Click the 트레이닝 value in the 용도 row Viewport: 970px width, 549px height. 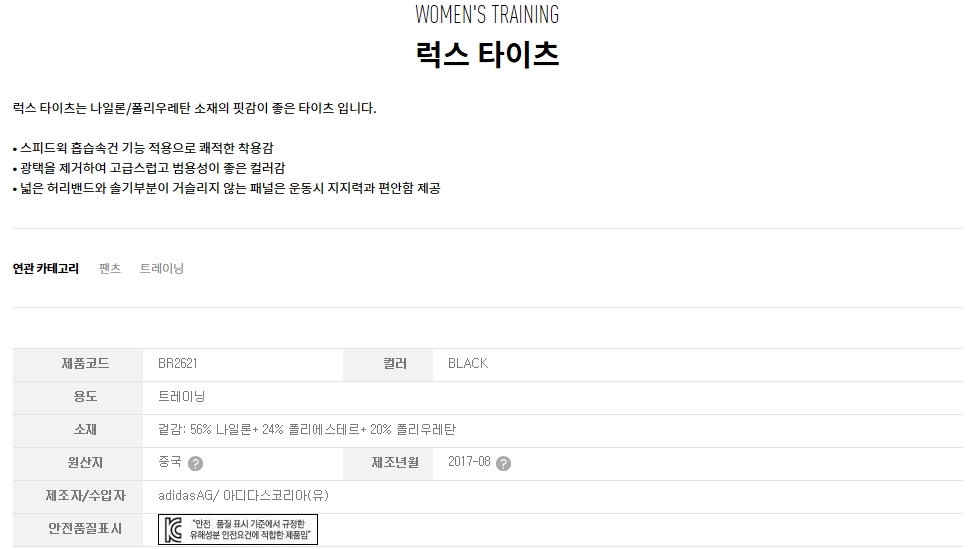point(181,396)
